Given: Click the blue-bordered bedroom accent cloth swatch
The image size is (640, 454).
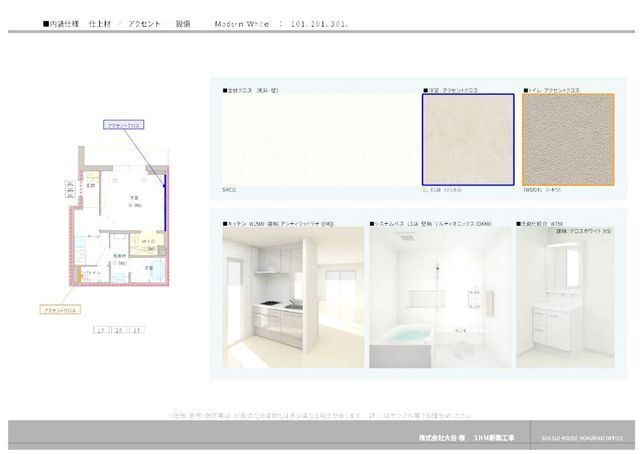Looking at the screenshot, I should [x=468, y=140].
